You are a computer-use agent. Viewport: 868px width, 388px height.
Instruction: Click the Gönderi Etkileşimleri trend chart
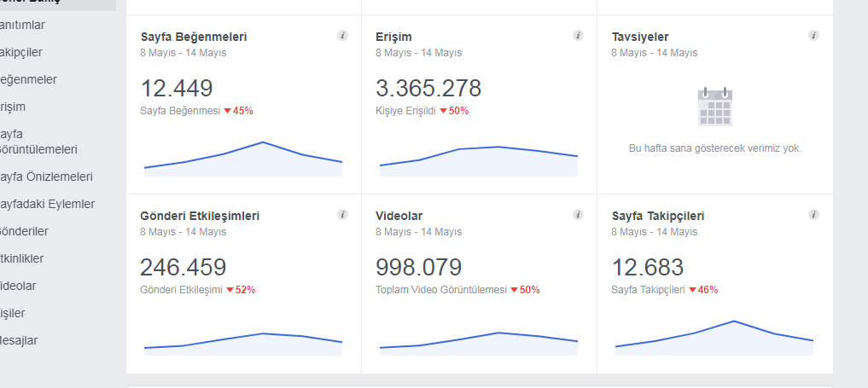point(243,344)
